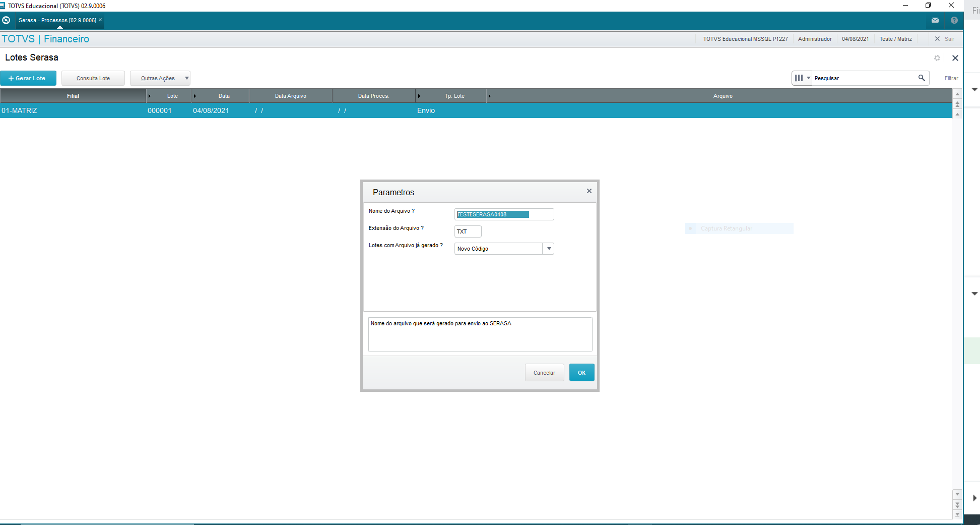Open the help question mark icon
The image size is (980, 525).
954,20
